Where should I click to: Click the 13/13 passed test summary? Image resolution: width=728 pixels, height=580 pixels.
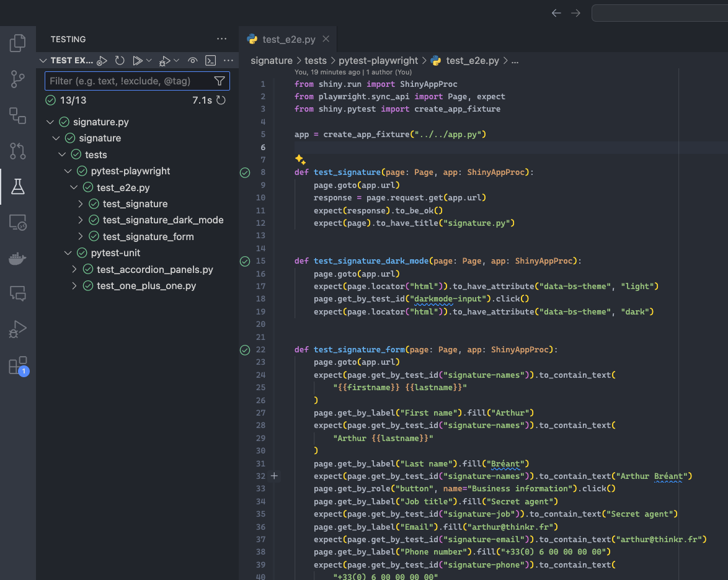point(66,100)
